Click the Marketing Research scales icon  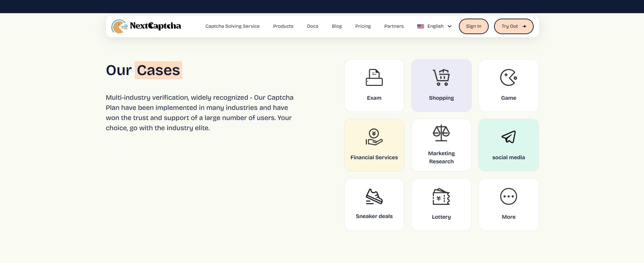(441, 133)
